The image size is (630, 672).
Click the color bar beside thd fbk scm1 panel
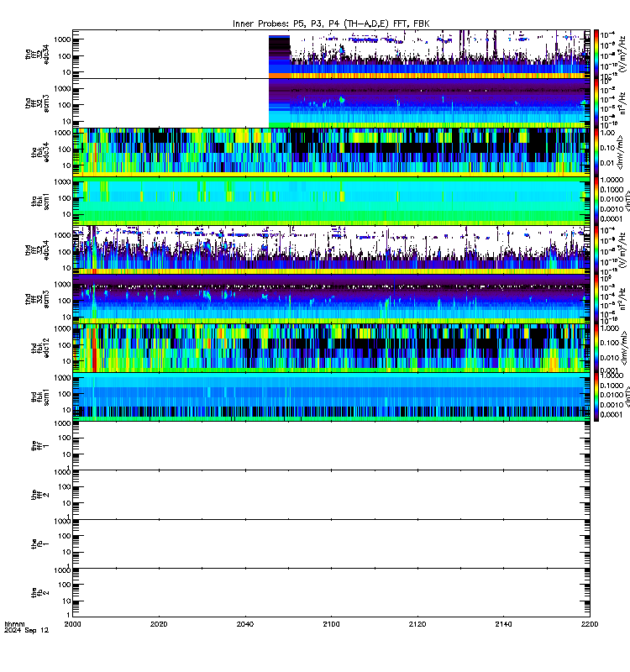click(596, 396)
